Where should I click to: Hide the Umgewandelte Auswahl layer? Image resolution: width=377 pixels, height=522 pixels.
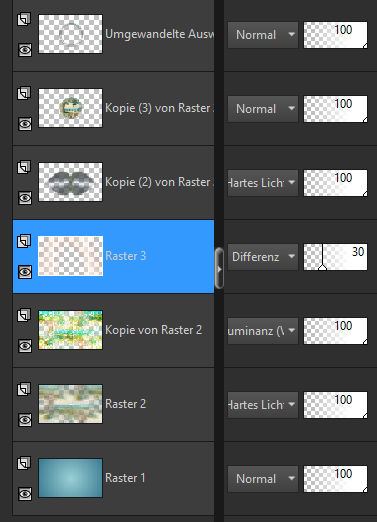coord(25,50)
